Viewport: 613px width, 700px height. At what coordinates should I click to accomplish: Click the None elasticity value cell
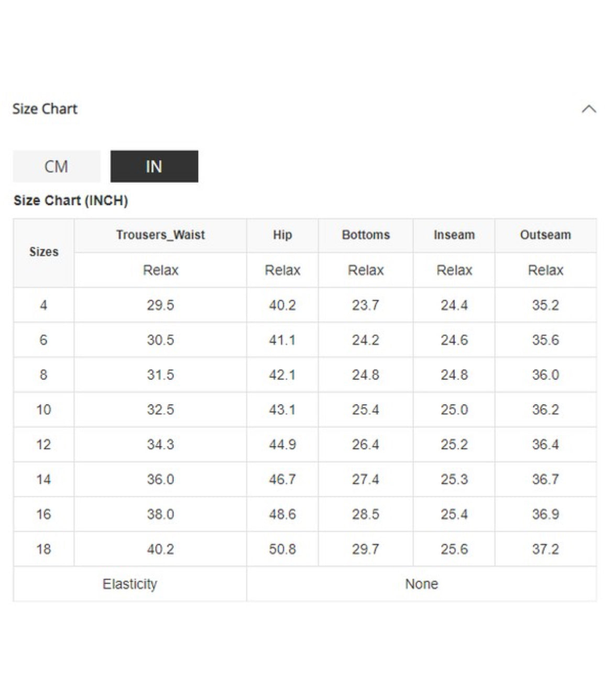coord(421,584)
